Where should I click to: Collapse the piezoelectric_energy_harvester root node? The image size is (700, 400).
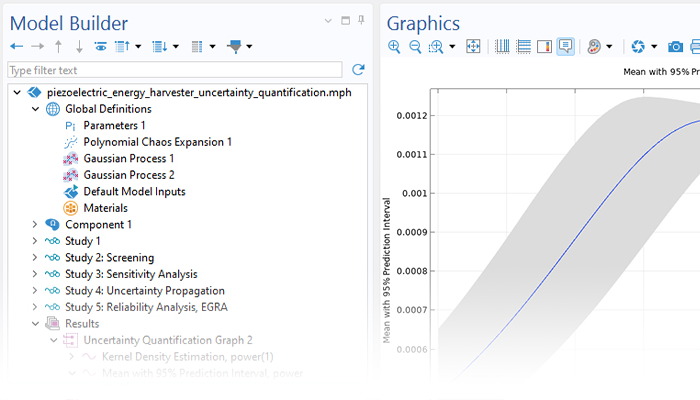(x=17, y=92)
